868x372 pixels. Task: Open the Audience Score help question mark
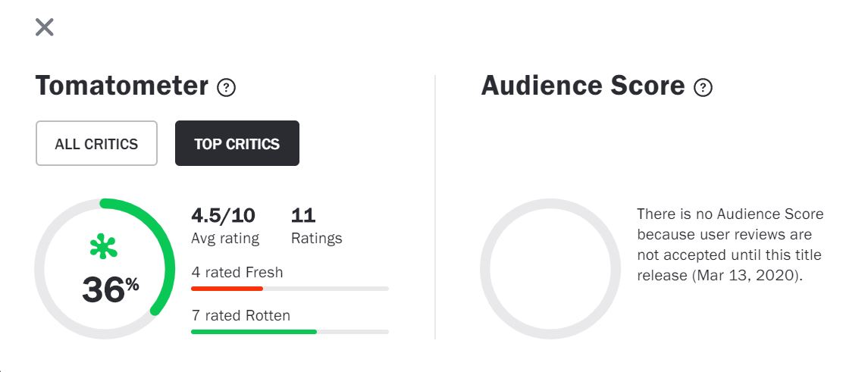[703, 88]
